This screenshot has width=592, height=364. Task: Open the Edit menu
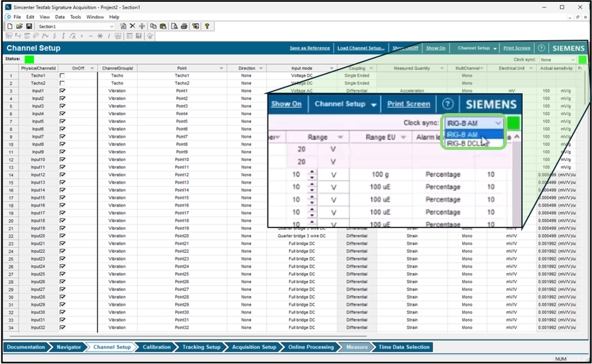click(30, 17)
